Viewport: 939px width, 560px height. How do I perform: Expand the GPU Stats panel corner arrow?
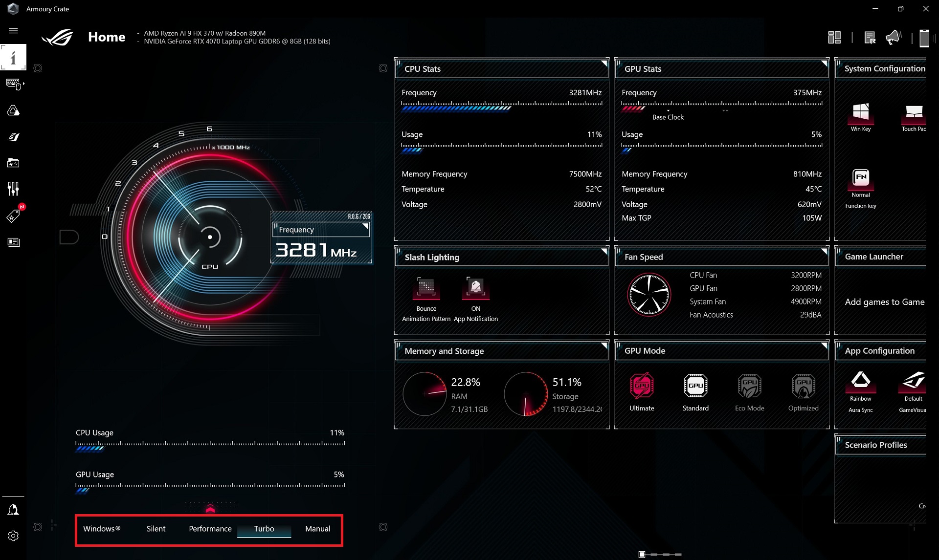pos(824,63)
